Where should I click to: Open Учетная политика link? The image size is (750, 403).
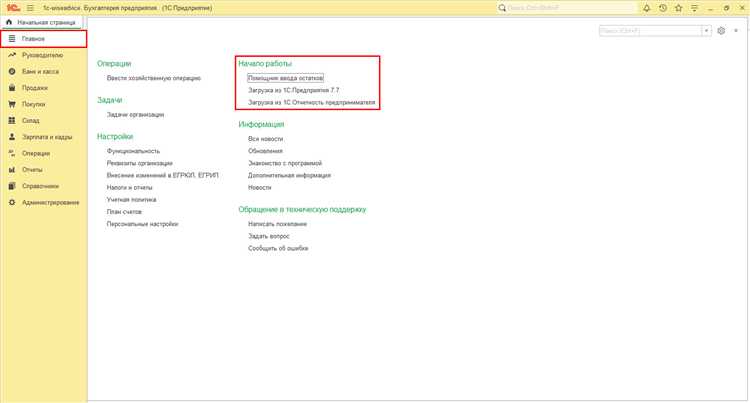coord(132,199)
